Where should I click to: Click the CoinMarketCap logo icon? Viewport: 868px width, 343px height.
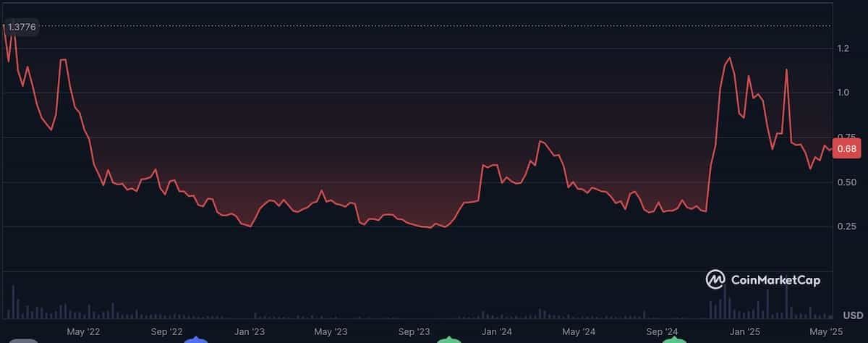tap(715, 279)
